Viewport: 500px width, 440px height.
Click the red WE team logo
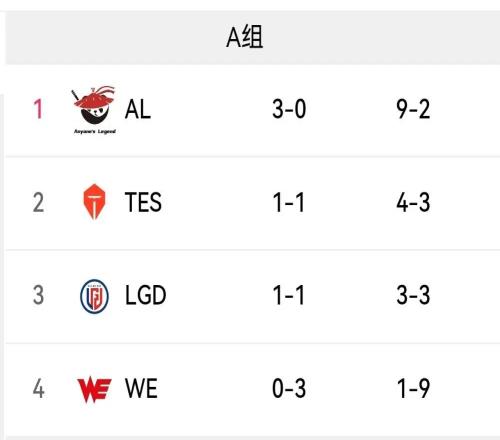pyautogui.click(x=94, y=389)
